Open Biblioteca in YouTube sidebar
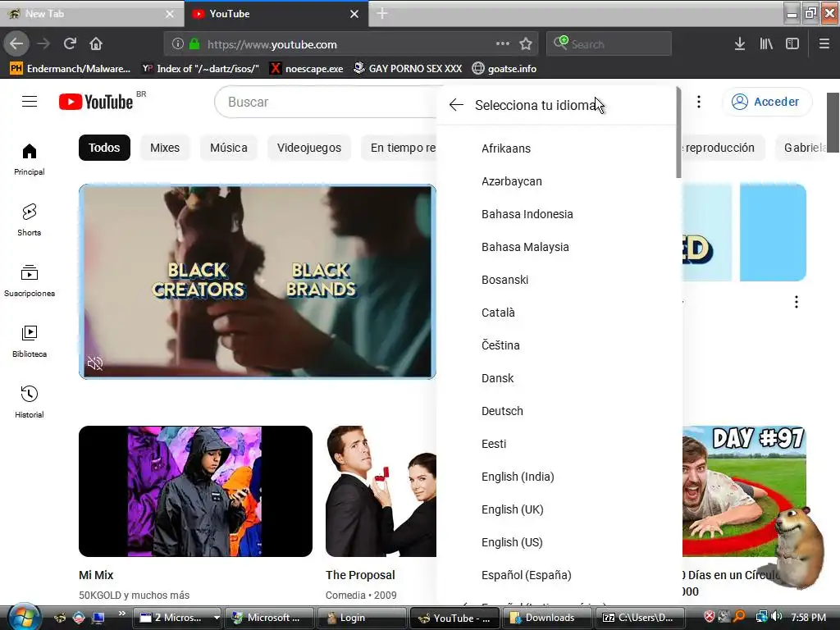Image resolution: width=840 pixels, height=630 pixels. (x=30, y=341)
